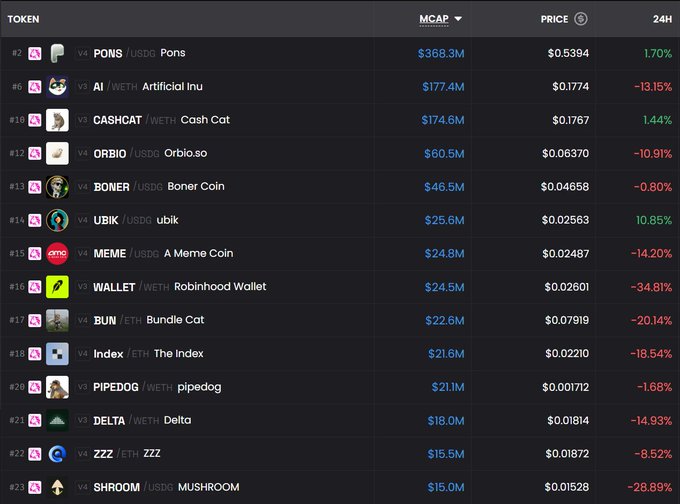Click the Orbio.so token logo
Screen dimensions: 680x504
57,154
